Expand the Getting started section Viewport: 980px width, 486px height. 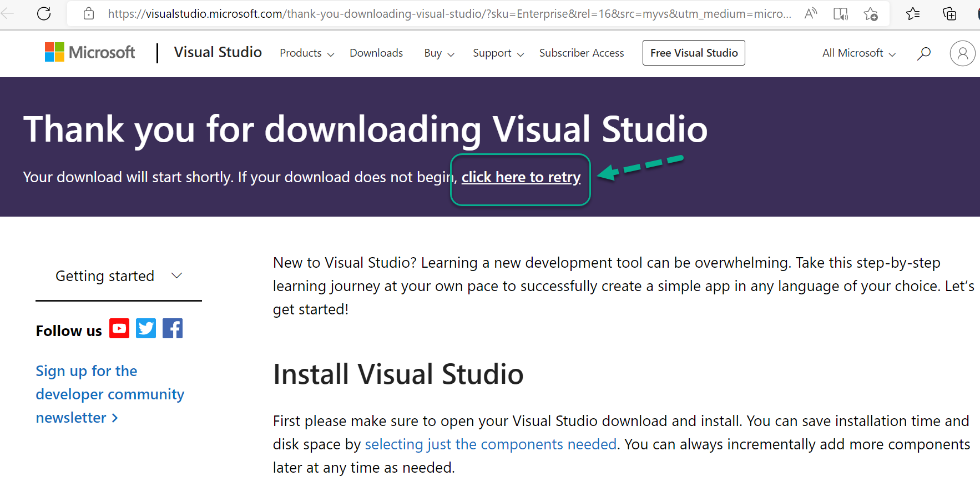[x=119, y=276]
